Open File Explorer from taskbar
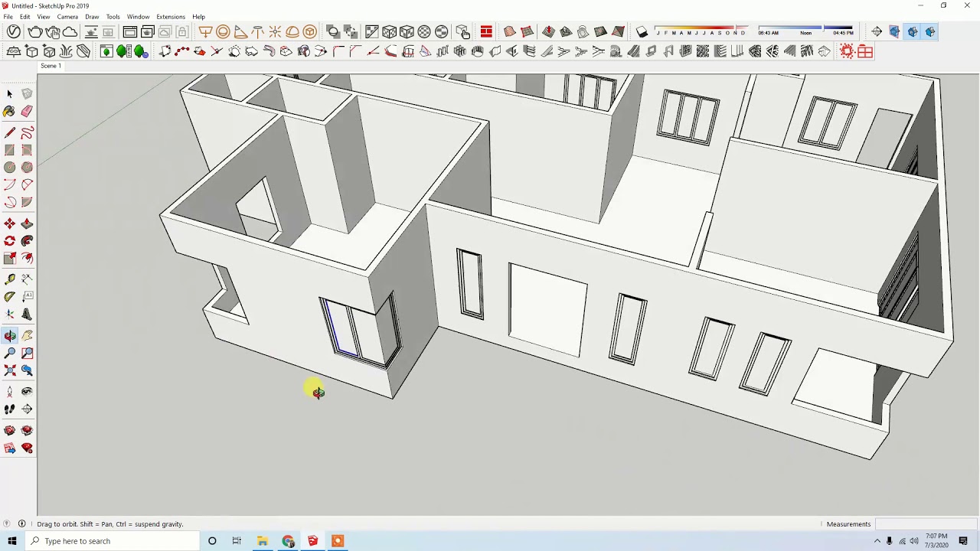Viewport: 980px width, 551px height. pos(263,541)
